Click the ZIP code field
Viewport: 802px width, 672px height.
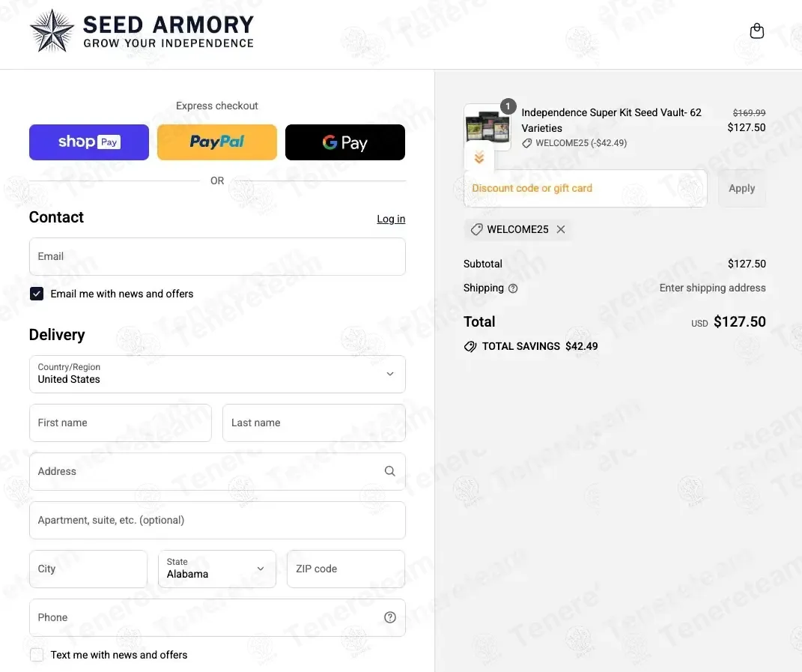point(345,569)
